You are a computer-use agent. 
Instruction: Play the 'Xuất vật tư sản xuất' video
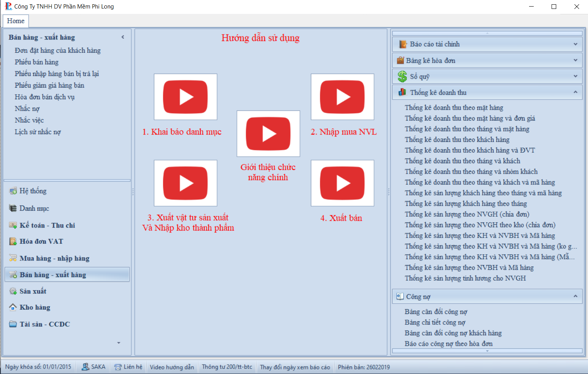(x=185, y=183)
